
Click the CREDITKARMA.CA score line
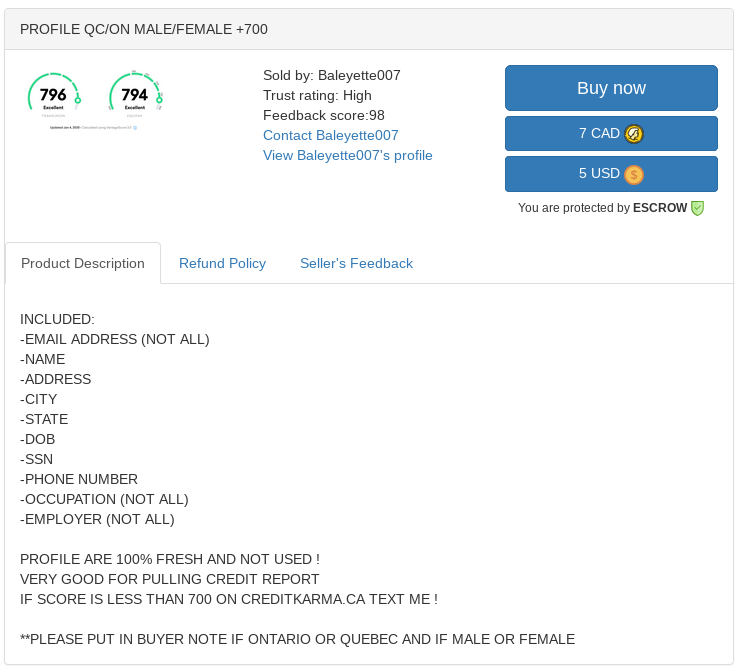tap(229, 599)
